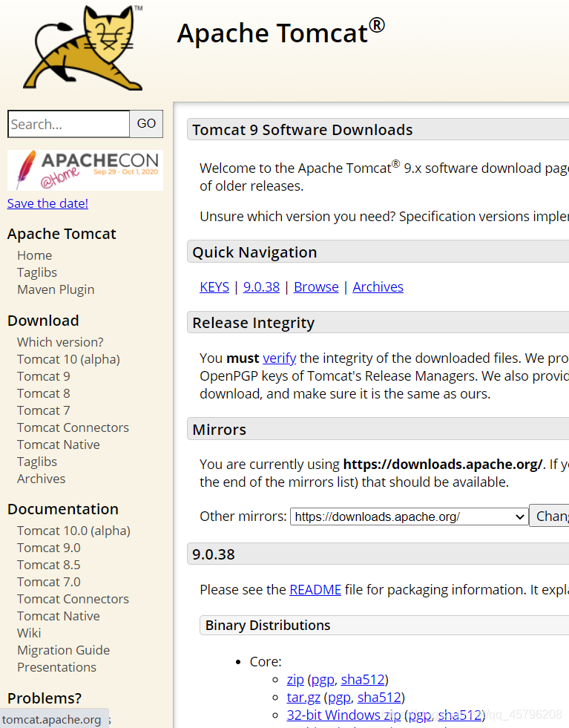The image size is (569, 728).
Task: Click the 9.0.38 section heading
Action: (214, 554)
